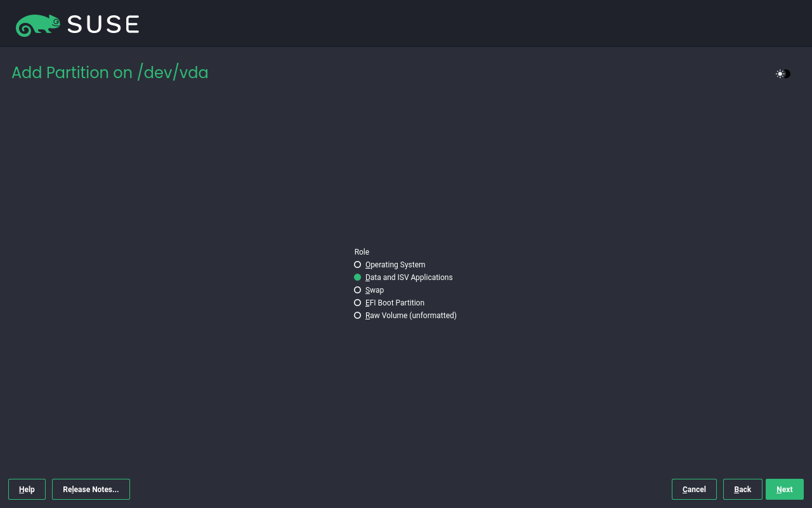
Task: Click the "Add Partition on /dev/vda" heading
Action: [110, 73]
